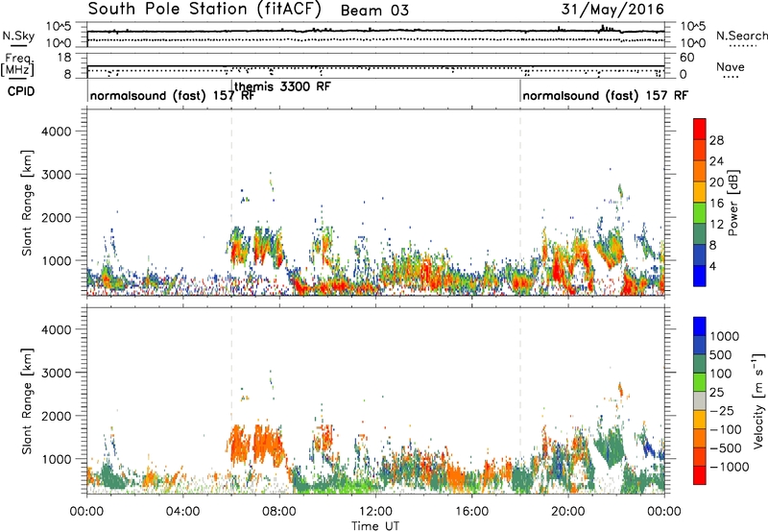
Task: Click the '28' tick on the power colorbar
Action: (716, 140)
